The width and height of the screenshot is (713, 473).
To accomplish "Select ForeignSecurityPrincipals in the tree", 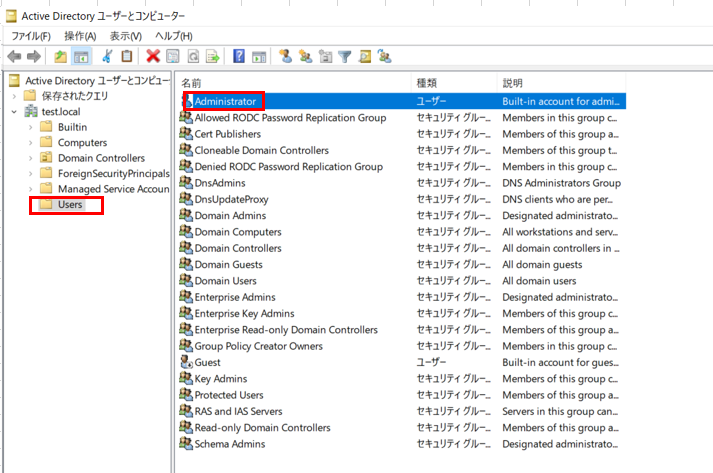I will [x=114, y=174].
